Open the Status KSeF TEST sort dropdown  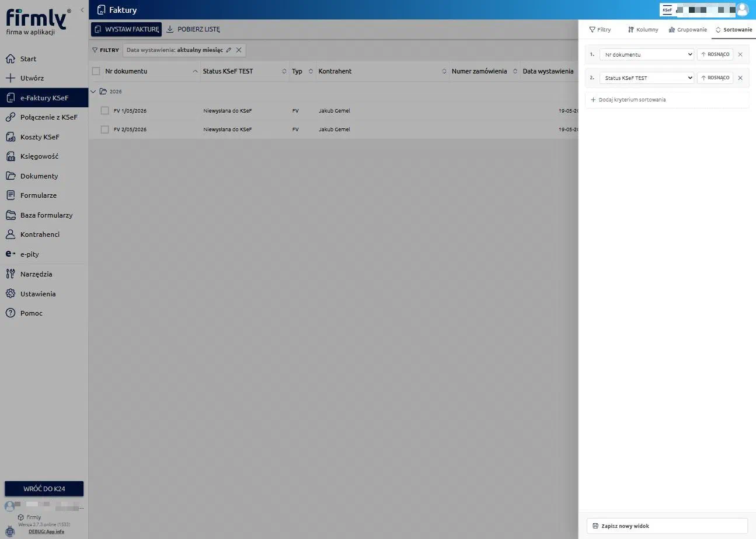click(647, 78)
